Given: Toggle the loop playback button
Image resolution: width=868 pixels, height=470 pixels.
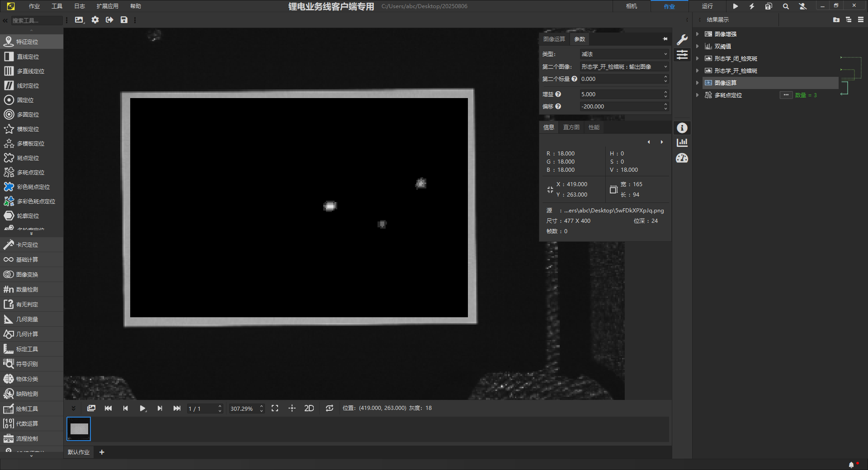Looking at the screenshot, I should tap(330, 408).
